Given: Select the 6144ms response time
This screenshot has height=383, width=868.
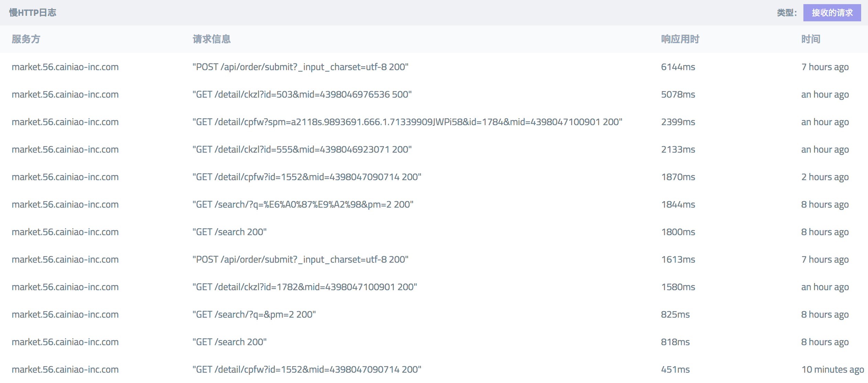Looking at the screenshot, I should coord(678,67).
